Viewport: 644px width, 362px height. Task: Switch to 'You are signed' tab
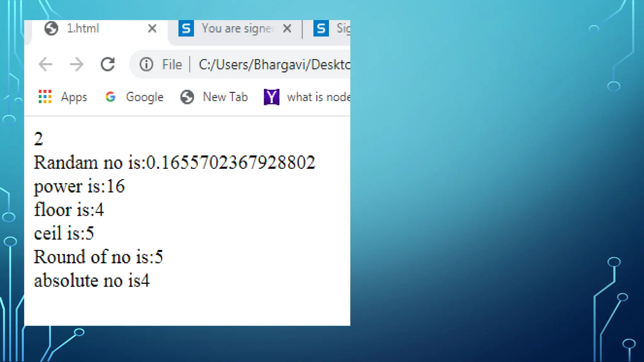237,29
